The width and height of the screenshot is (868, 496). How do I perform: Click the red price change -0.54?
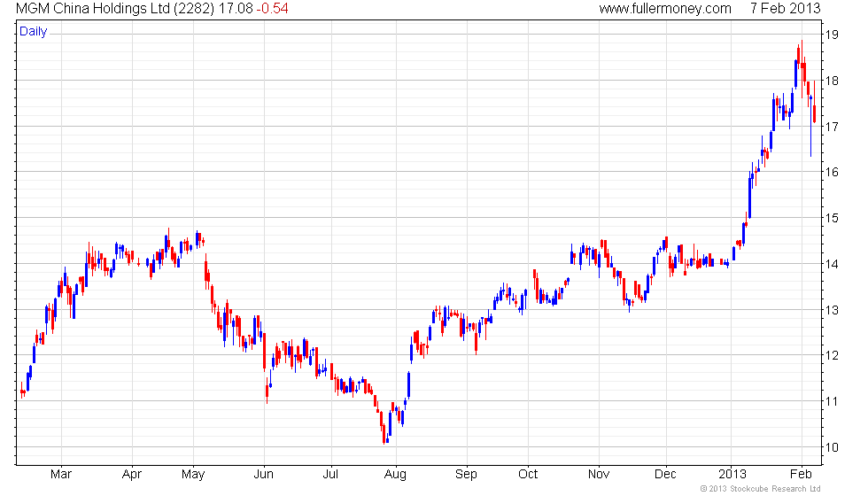click(x=273, y=8)
